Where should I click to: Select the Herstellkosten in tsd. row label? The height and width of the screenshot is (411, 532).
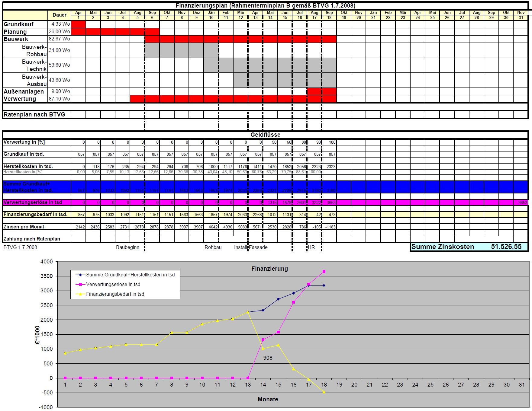[28, 167]
